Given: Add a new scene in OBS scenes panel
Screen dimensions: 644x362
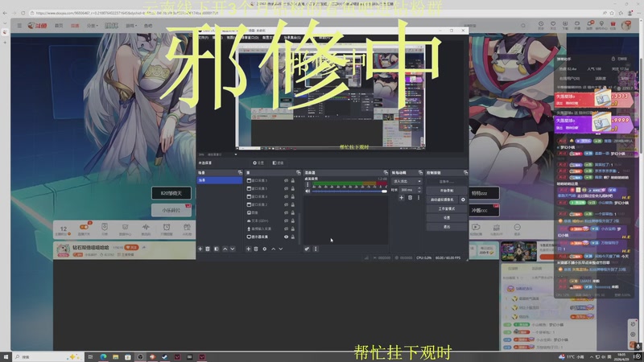Looking at the screenshot, I should 200,249.
